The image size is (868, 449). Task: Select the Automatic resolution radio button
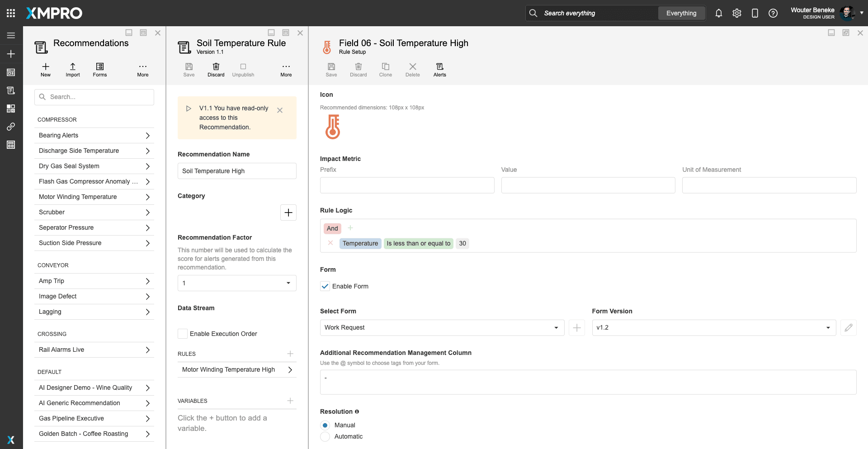pos(325,436)
